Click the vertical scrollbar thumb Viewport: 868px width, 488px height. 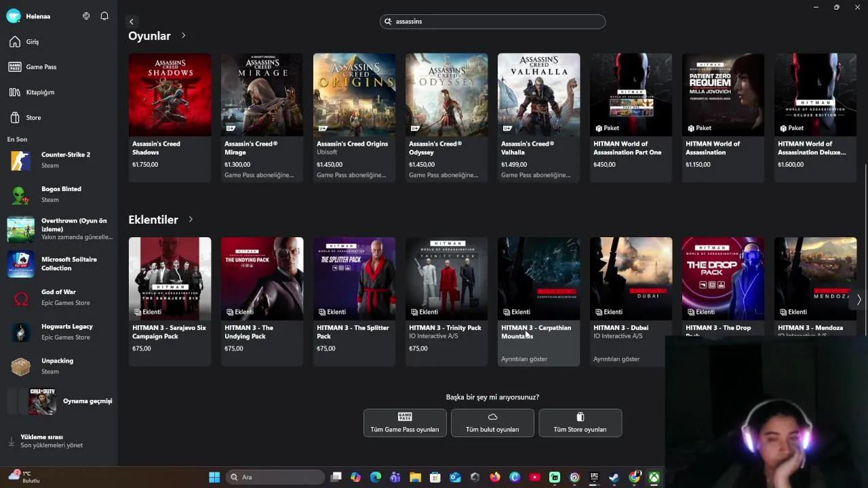[866, 250]
